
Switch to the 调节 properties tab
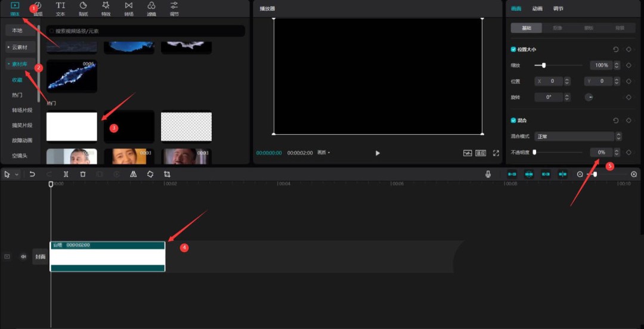tap(558, 9)
